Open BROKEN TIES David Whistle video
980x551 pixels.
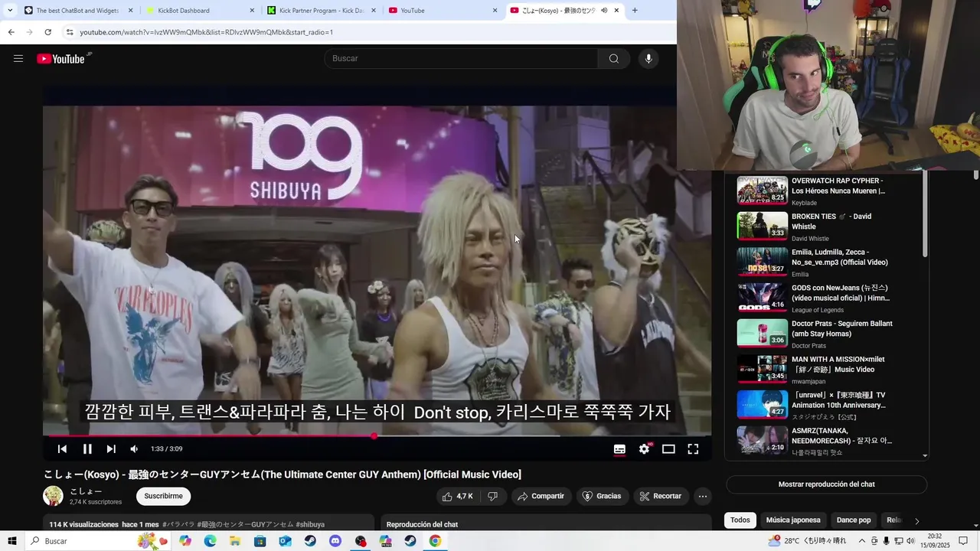814,226
